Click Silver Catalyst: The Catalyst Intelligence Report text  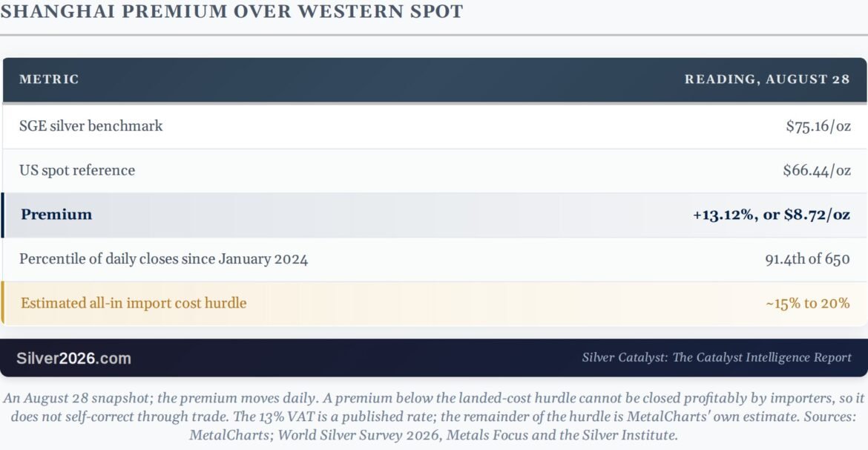coord(717,357)
